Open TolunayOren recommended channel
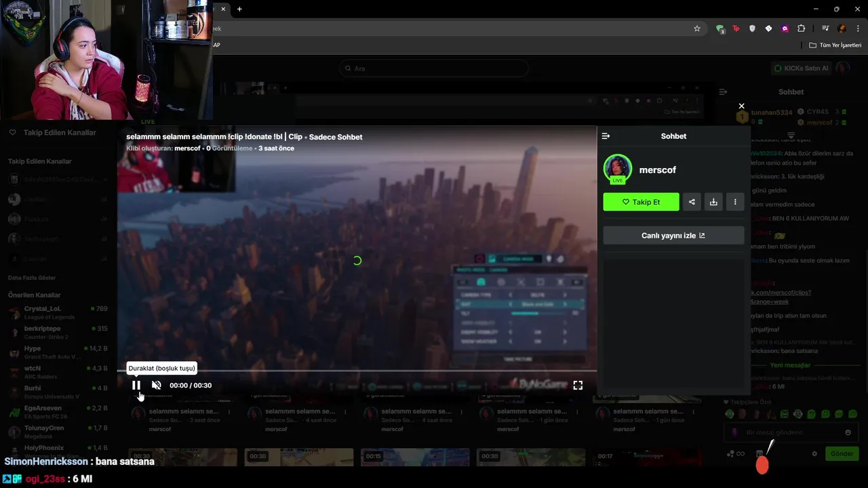This screenshot has height=488, width=868. click(58, 432)
